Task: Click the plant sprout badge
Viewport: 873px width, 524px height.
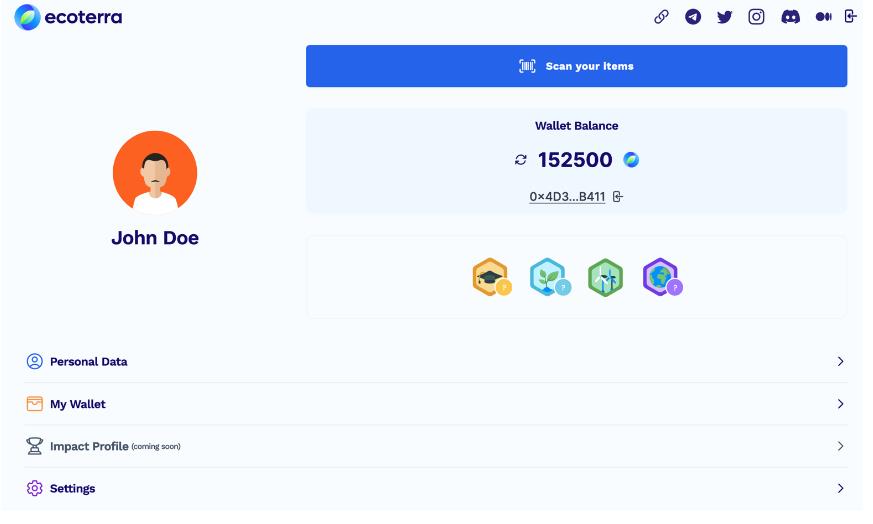Action: (550, 277)
